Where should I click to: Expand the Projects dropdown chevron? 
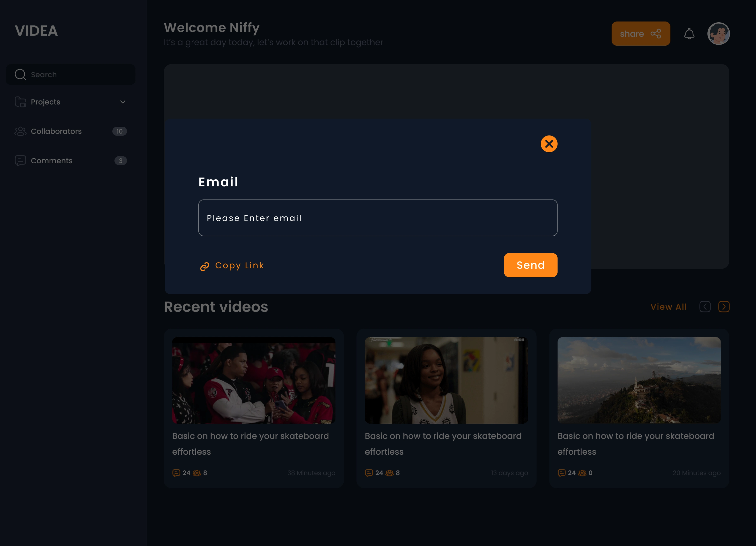tap(123, 102)
